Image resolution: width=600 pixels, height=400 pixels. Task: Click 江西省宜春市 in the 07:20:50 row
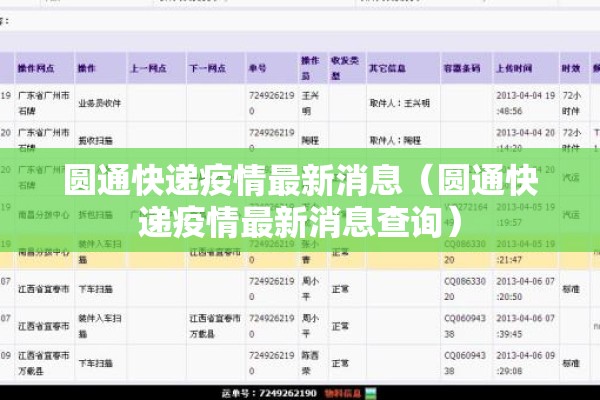point(44,289)
